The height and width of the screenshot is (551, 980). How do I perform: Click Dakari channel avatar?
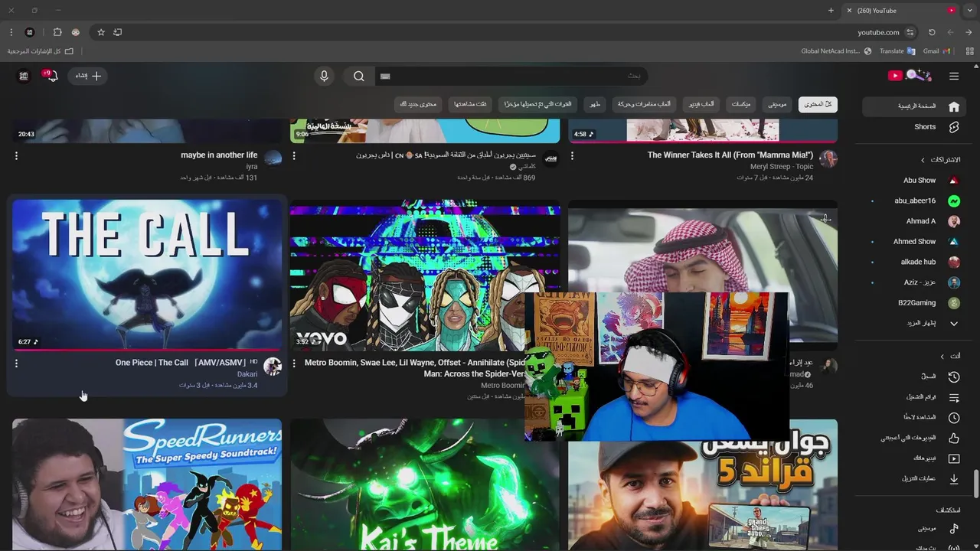point(273,367)
